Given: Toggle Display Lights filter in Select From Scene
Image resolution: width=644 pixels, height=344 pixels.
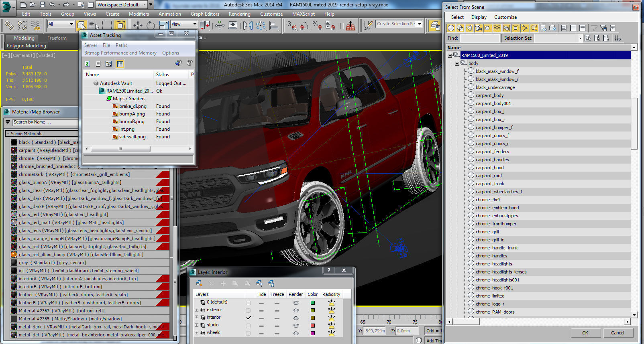Looking at the screenshot, I should point(469,28).
